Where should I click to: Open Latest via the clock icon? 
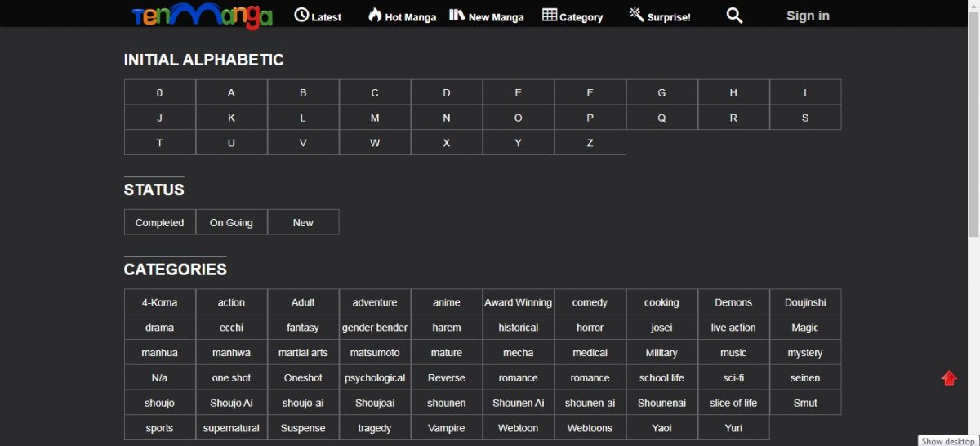click(x=301, y=15)
